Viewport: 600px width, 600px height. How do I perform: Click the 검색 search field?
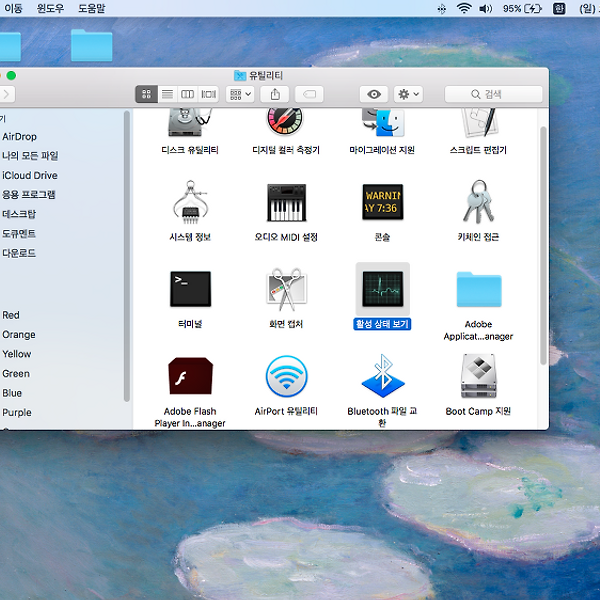click(x=494, y=94)
